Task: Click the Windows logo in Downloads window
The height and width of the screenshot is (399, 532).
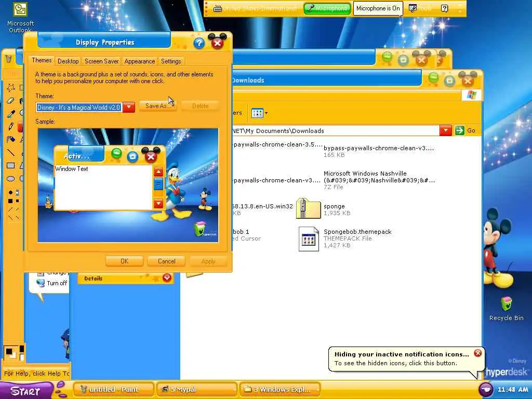Action: [472, 95]
